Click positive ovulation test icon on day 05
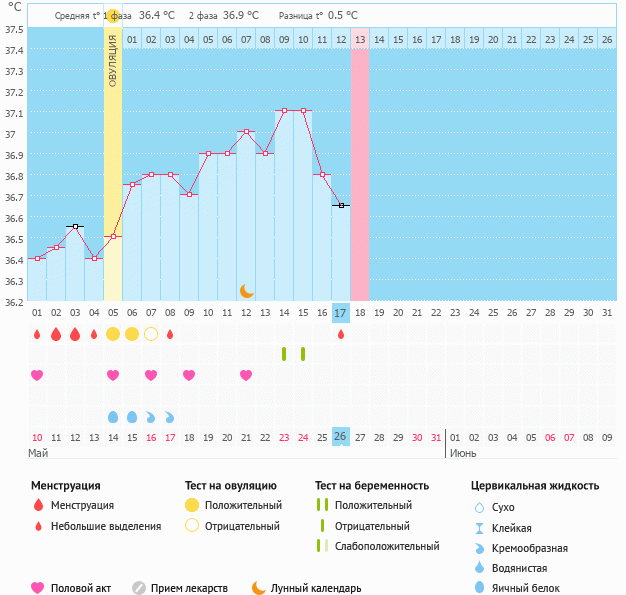This screenshot has height=595, width=626. click(x=113, y=334)
